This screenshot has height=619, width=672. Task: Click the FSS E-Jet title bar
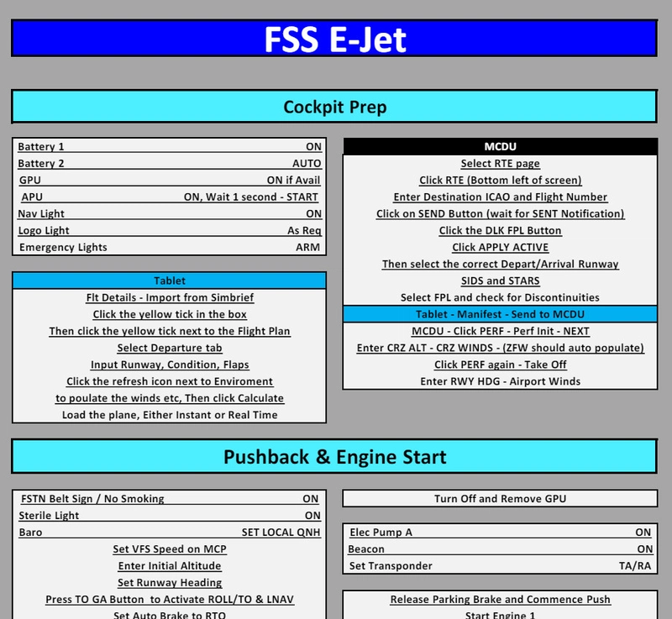pyautogui.click(x=335, y=35)
